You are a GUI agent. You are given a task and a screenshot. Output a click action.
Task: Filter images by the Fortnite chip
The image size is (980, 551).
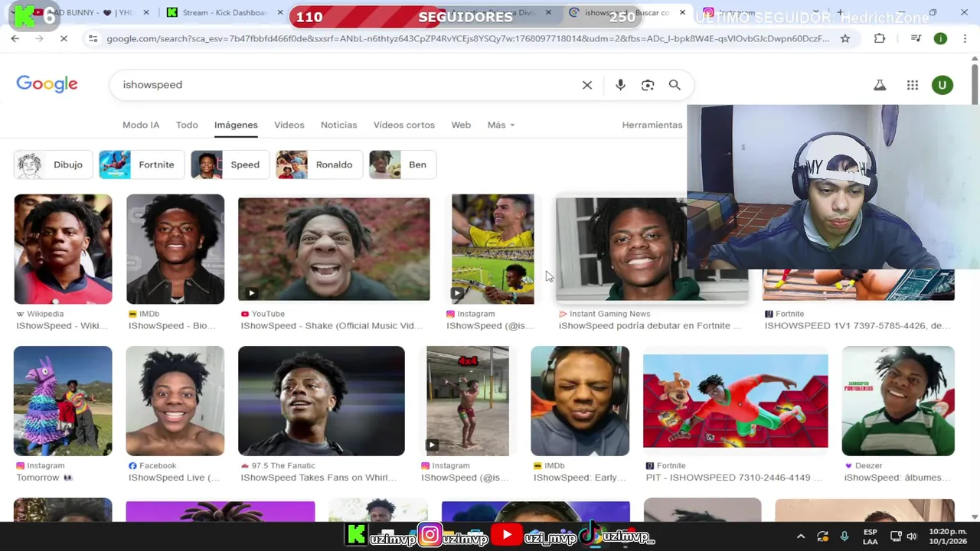(141, 165)
